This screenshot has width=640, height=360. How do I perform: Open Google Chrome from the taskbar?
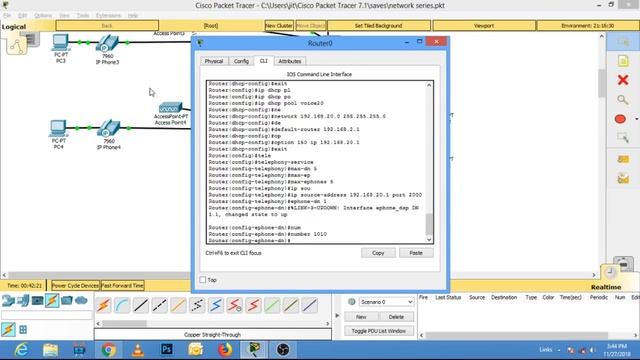pyautogui.click(x=109, y=350)
